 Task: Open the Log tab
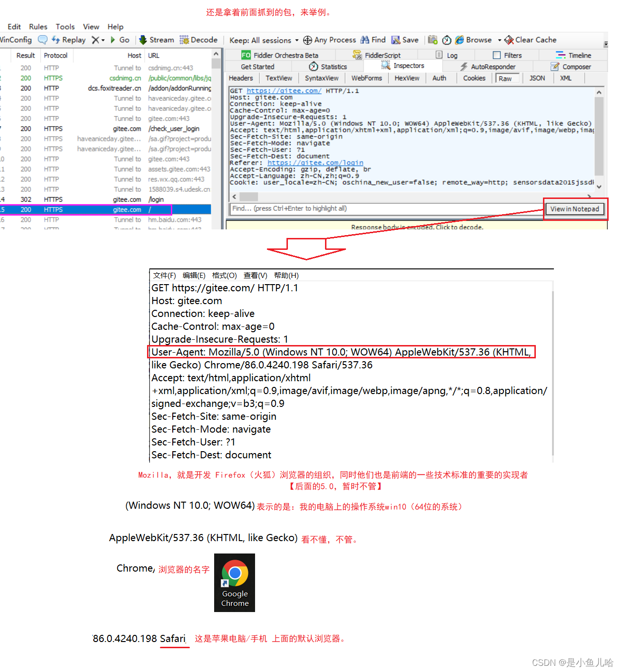point(446,55)
